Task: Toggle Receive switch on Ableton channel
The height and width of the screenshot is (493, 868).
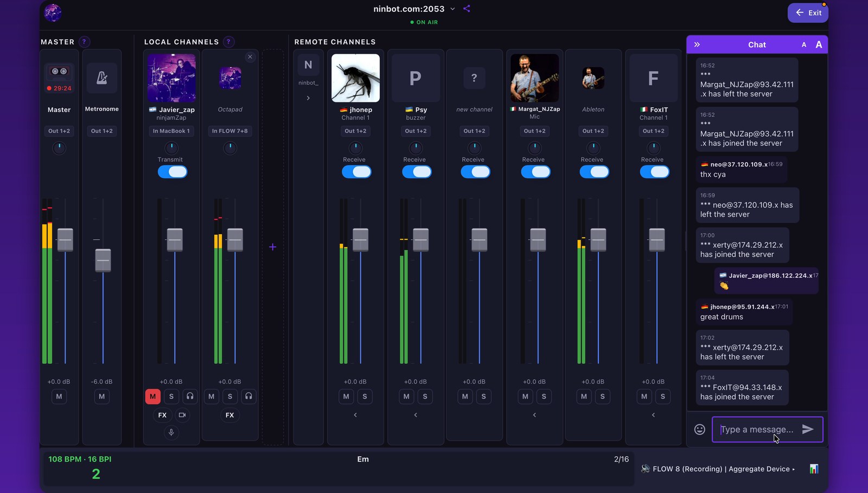Action: coord(594,172)
